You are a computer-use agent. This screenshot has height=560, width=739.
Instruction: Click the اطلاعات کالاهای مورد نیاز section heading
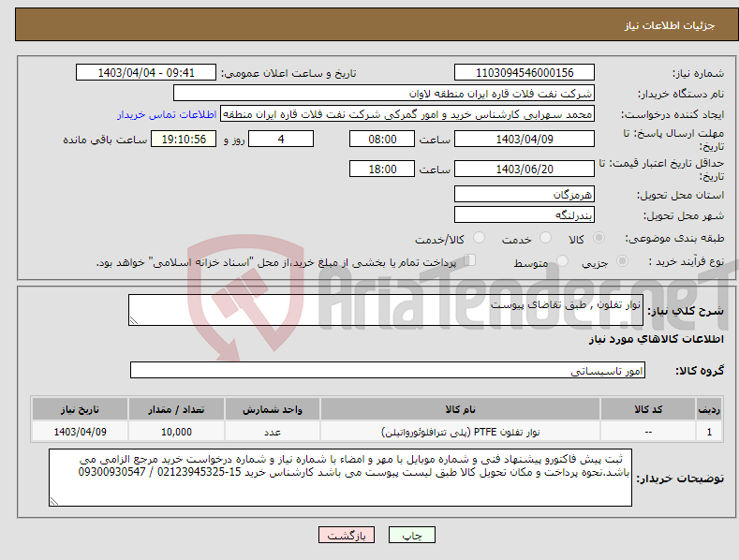(x=656, y=339)
